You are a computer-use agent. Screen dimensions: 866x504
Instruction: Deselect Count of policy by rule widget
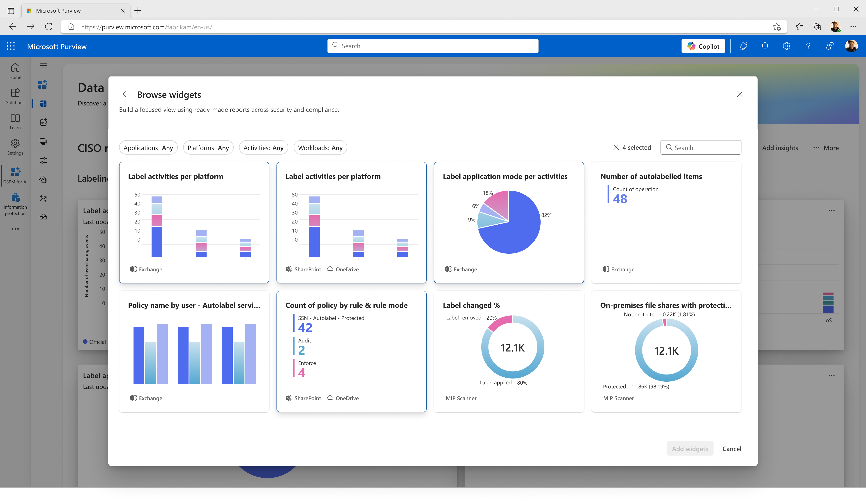click(351, 351)
